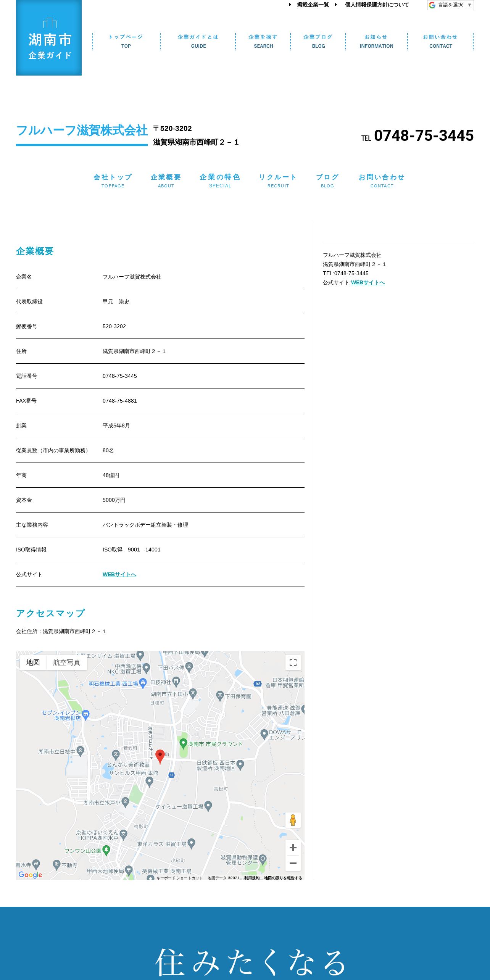Click 5000万円 capital value
Viewport: 490px width, 980px height.
pos(114,500)
